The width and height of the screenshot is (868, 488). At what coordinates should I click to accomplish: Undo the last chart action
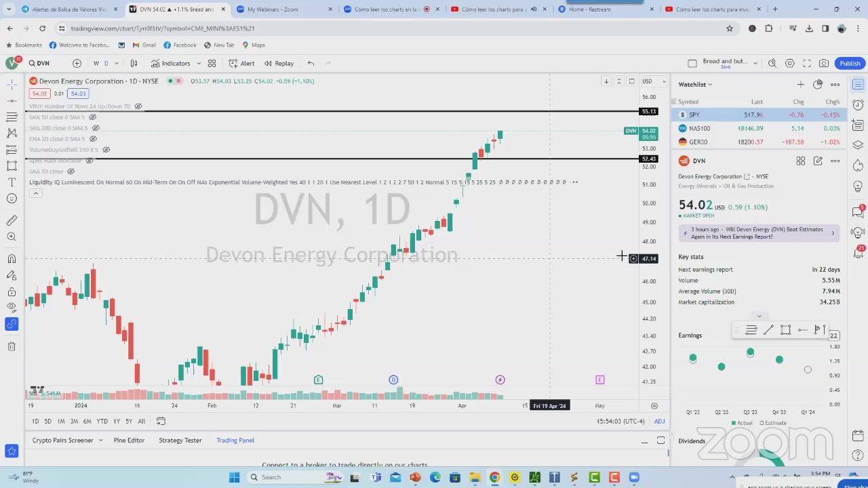(311, 63)
